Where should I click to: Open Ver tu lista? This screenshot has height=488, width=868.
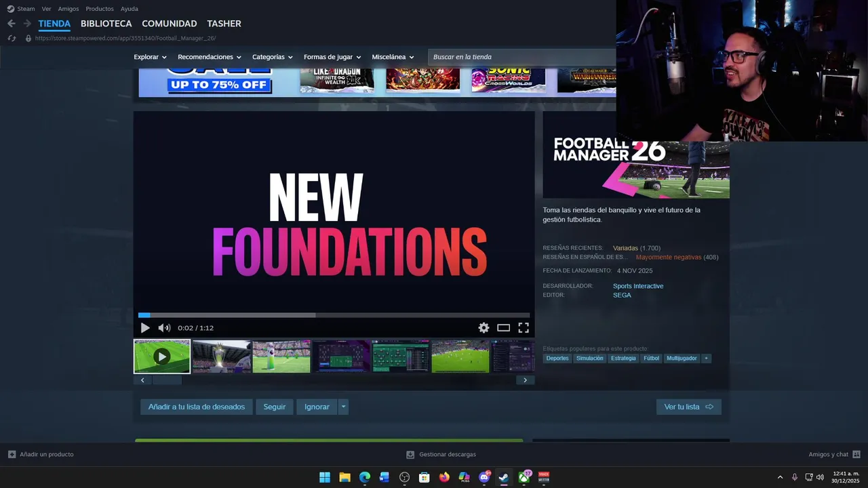point(688,407)
